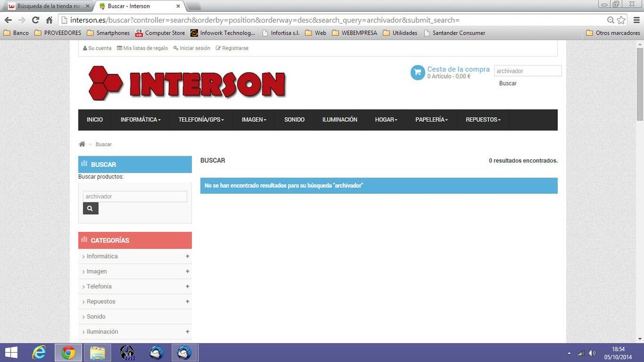Image resolution: width=644 pixels, height=362 pixels.
Task: Open Telefonía category link in sidebar
Action: [99, 286]
